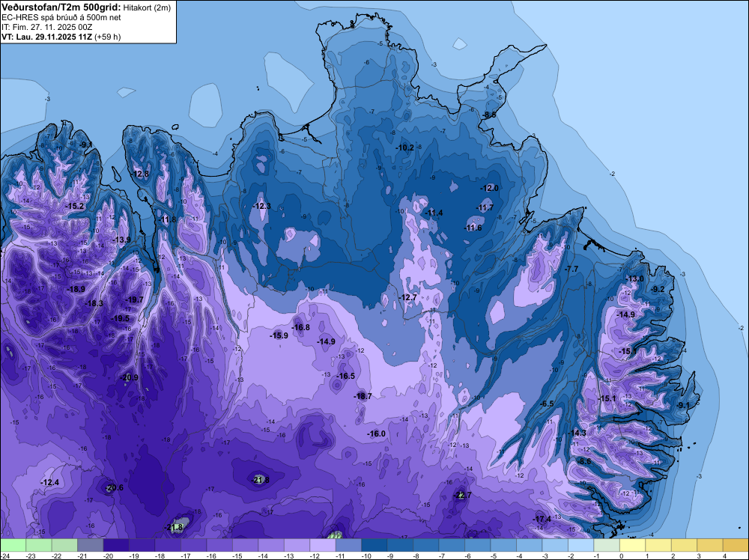The height and width of the screenshot is (560, 749).
Task: Click the -16.8 temperature label
Action: click(x=300, y=327)
